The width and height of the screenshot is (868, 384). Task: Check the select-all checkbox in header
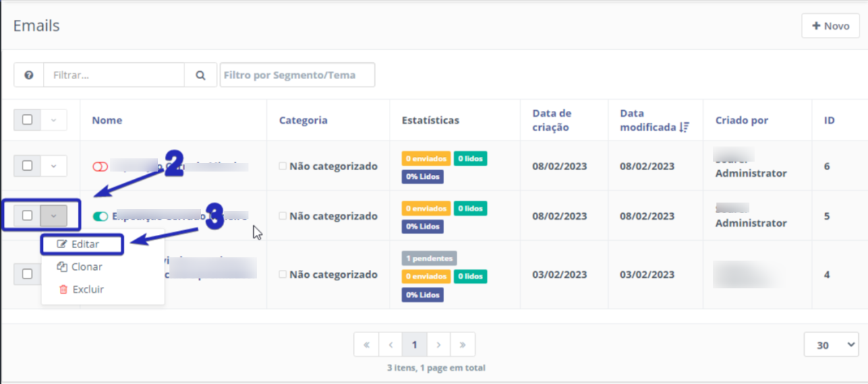click(x=28, y=119)
